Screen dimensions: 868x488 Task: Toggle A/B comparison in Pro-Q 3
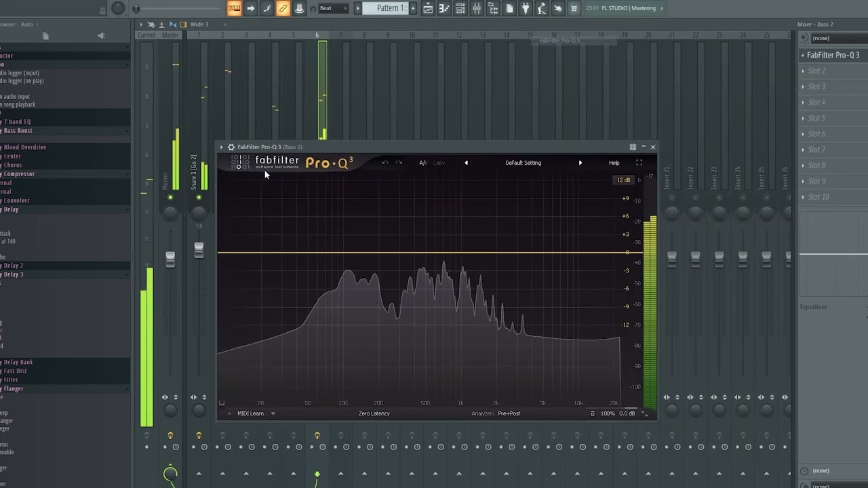pos(422,163)
